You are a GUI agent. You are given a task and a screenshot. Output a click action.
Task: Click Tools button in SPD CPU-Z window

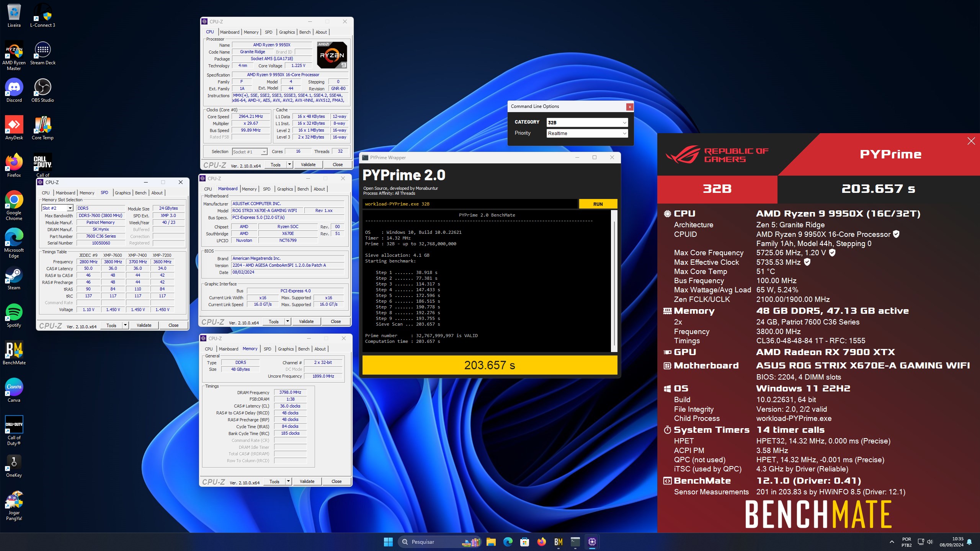tap(111, 325)
